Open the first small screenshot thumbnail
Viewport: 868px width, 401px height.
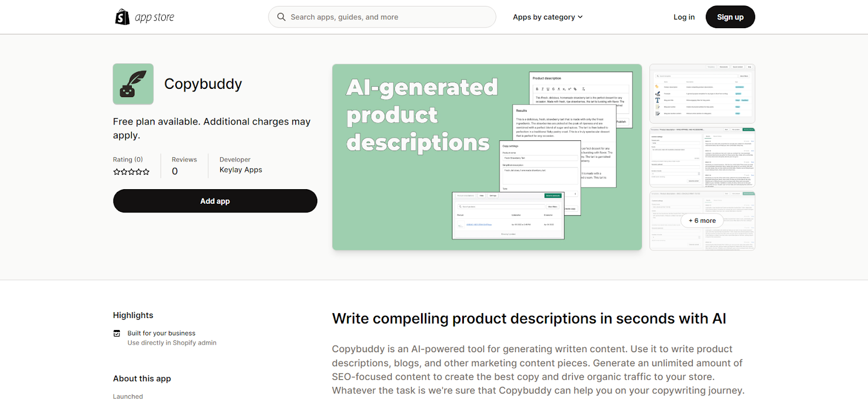coord(703,94)
